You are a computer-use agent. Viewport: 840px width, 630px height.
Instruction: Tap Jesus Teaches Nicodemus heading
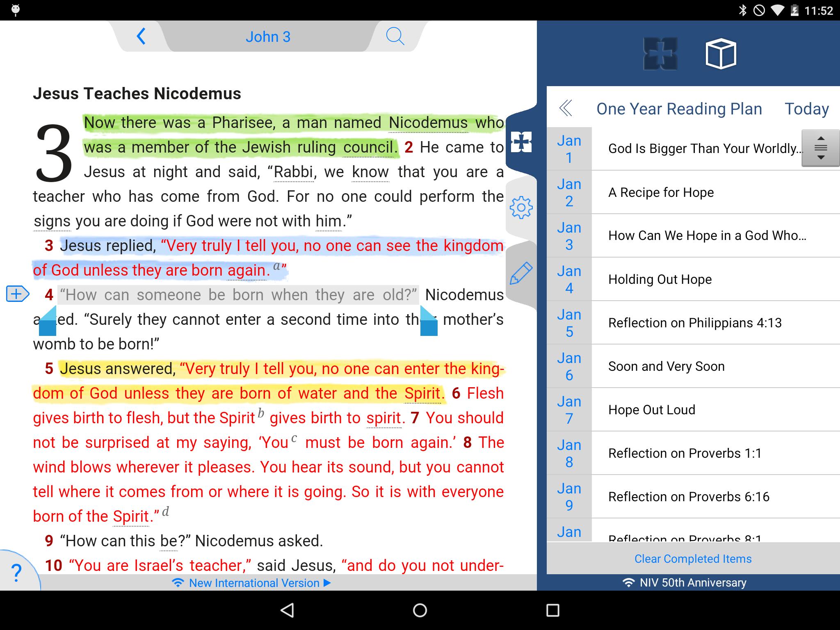(137, 94)
